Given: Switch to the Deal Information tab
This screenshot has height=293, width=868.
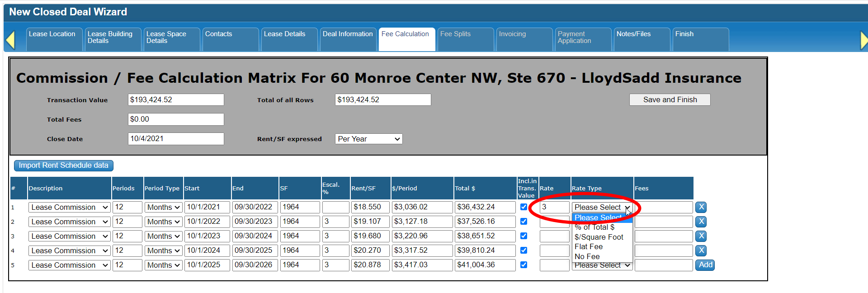Looking at the screenshot, I should (x=347, y=34).
